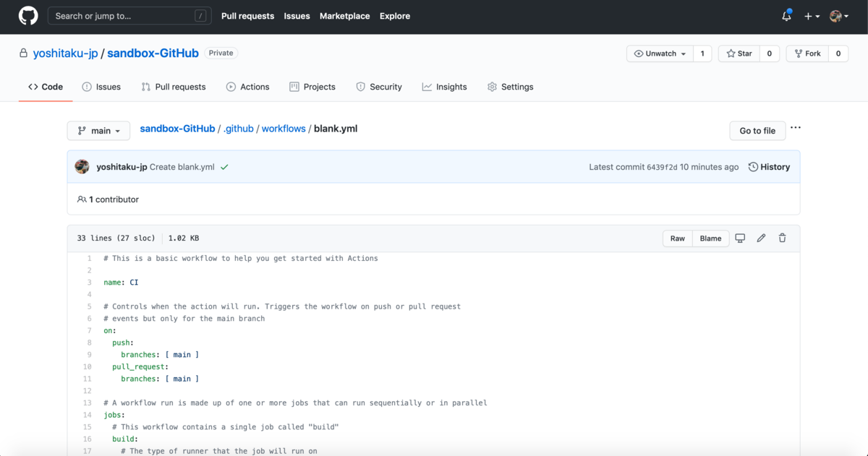868x456 pixels.
Task: Open the main branch selector dropdown
Action: 98,131
